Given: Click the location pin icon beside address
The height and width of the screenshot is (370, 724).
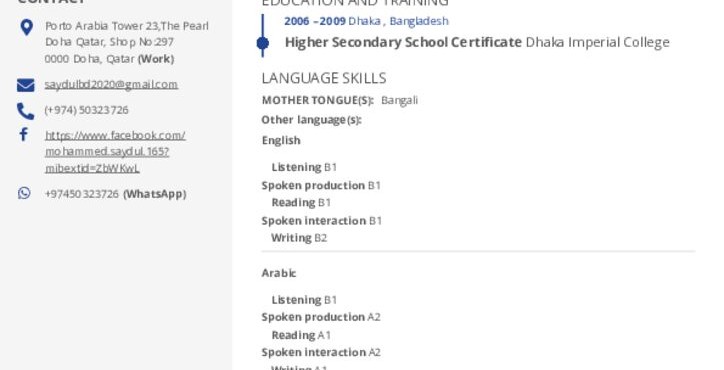Looking at the screenshot, I should click(27, 27).
